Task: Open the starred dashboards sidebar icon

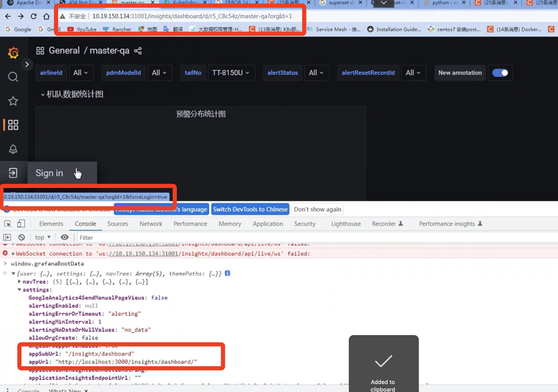Action: coord(13,101)
